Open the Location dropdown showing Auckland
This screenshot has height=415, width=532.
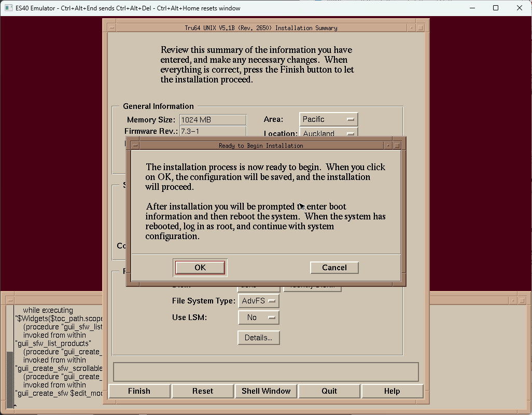(328, 132)
